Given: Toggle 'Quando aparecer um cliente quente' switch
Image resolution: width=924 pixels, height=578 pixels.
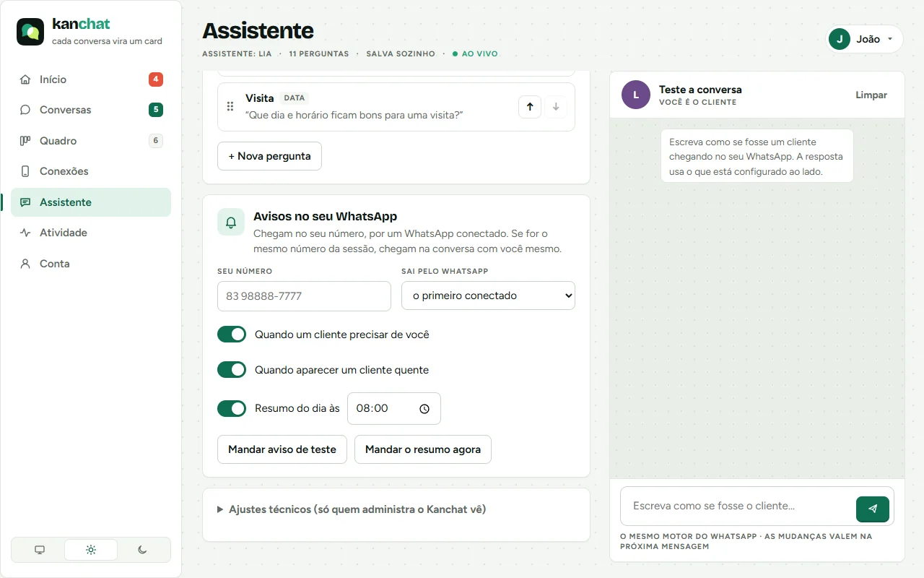Looking at the screenshot, I should (x=232, y=370).
